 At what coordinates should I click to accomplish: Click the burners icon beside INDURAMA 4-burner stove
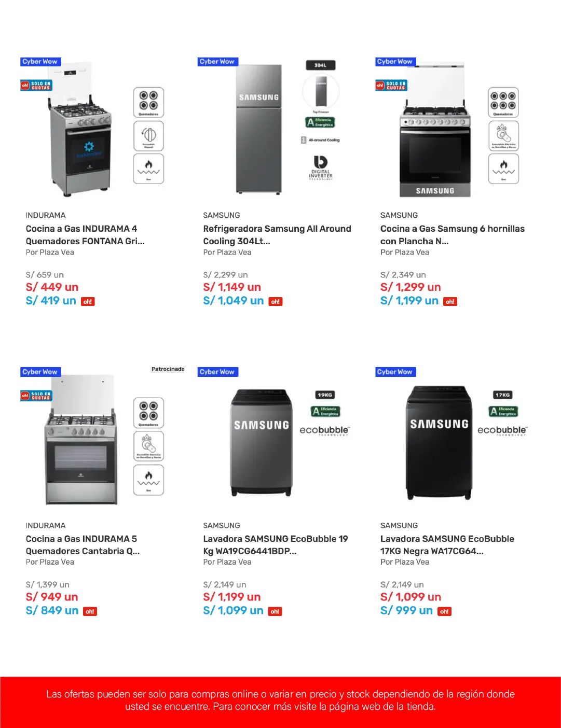pos(148,102)
